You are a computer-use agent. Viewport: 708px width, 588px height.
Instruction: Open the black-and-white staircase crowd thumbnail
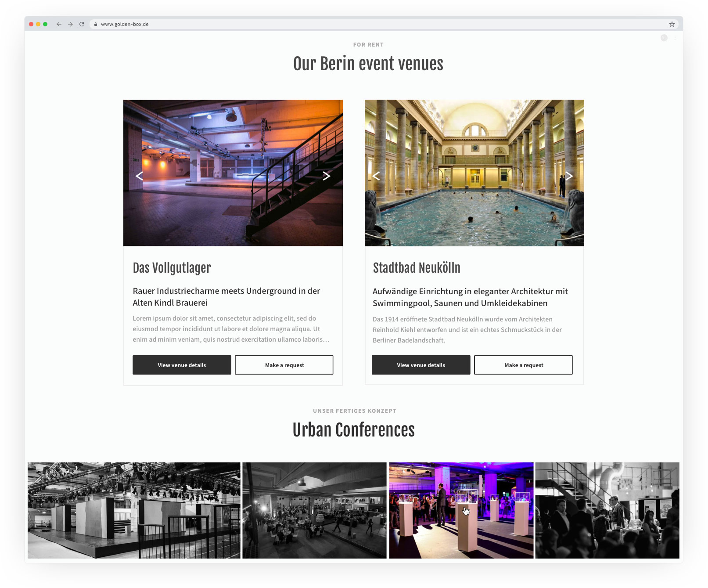click(607, 510)
